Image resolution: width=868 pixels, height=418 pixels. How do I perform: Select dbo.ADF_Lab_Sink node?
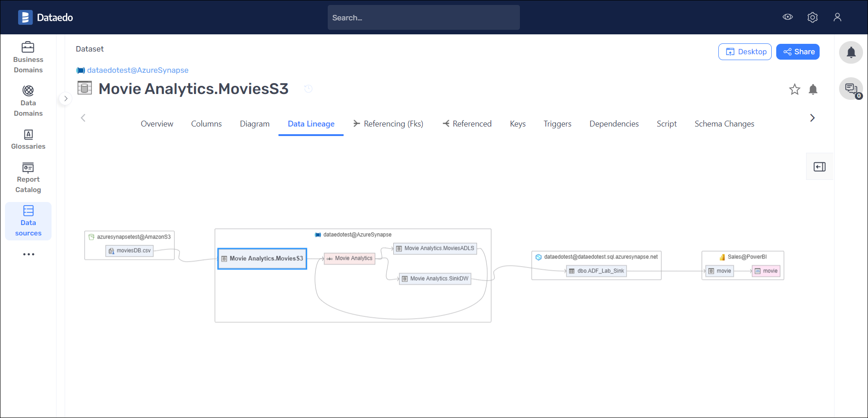click(x=597, y=271)
